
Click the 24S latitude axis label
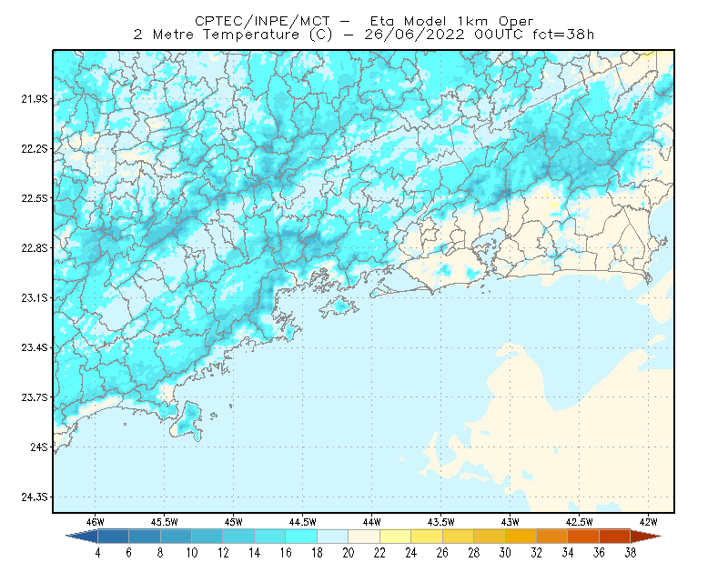pyautogui.click(x=39, y=447)
